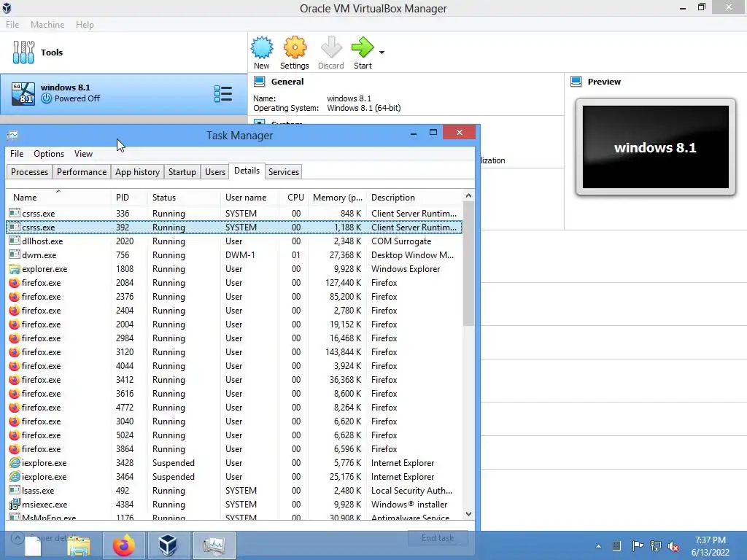Open VirtualBox Help menu
The width and height of the screenshot is (747, 560).
(85, 24)
